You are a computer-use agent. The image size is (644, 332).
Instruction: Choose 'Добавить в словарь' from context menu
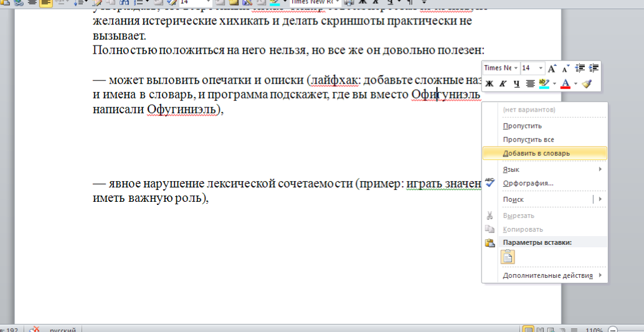(x=536, y=153)
